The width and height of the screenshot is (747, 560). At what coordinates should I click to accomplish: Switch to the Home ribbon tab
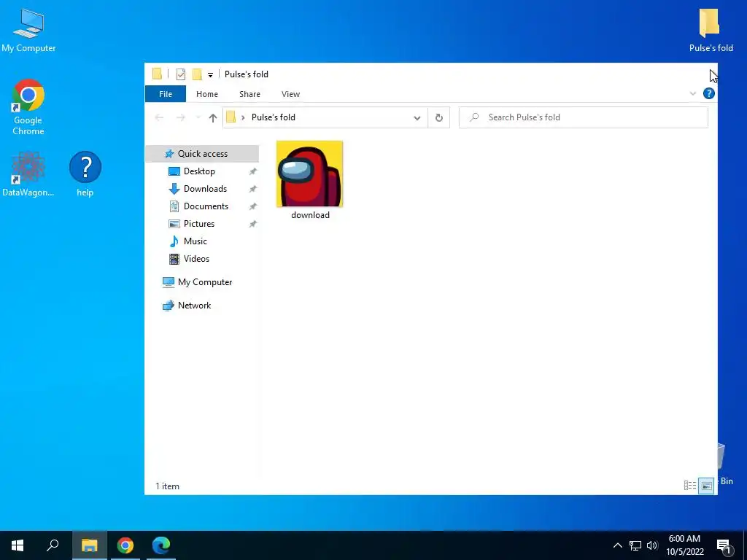[206, 94]
